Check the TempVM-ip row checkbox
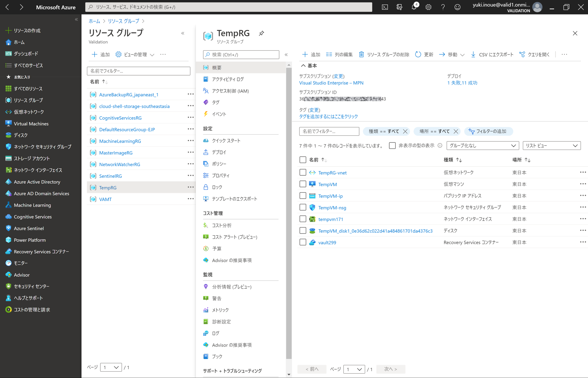The width and height of the screenshot is (588, 378). [303, 196]
